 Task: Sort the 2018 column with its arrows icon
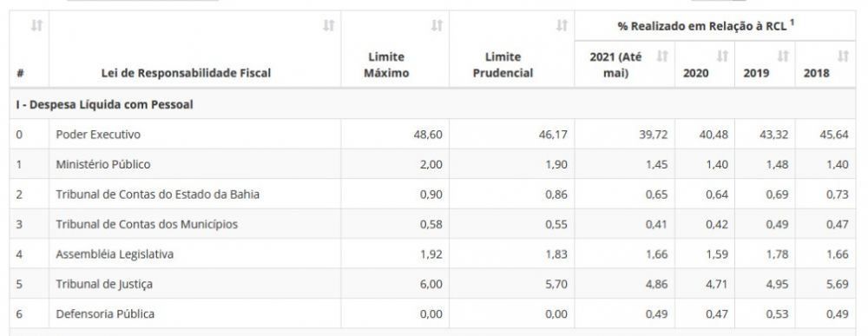click(x=843, y=56)
